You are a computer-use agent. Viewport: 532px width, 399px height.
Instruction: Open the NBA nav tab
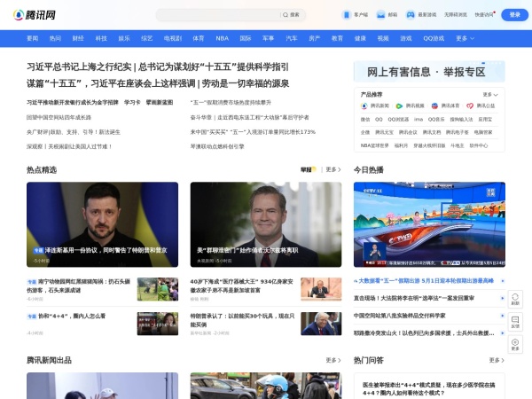(223, 38)
